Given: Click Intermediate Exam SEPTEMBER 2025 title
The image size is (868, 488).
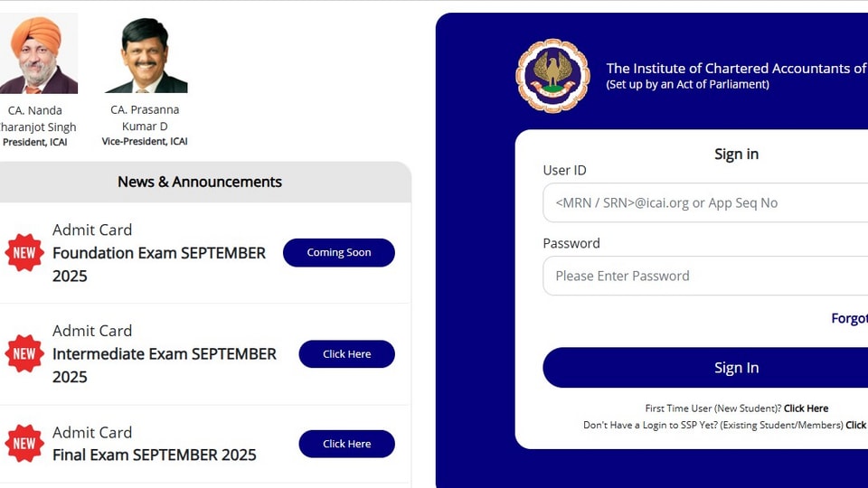Looking at the screenshot, I should point(164,365).
